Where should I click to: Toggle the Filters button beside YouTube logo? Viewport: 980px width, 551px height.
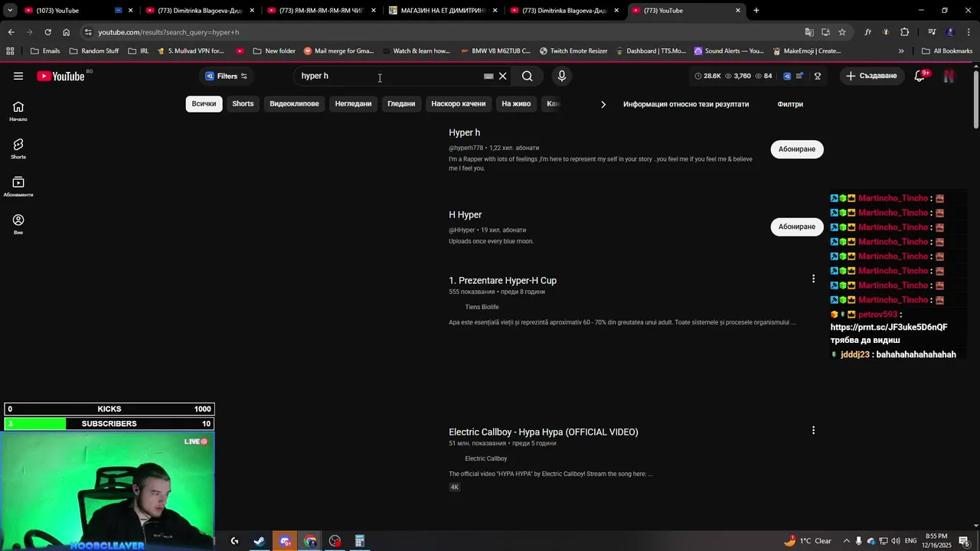coord(226,76)
